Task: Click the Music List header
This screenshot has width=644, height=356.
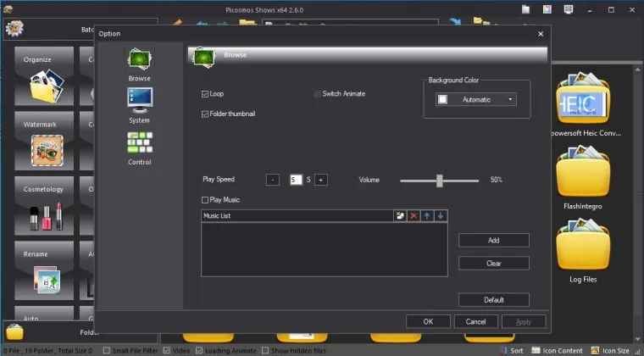Action: tap(297, 216)
